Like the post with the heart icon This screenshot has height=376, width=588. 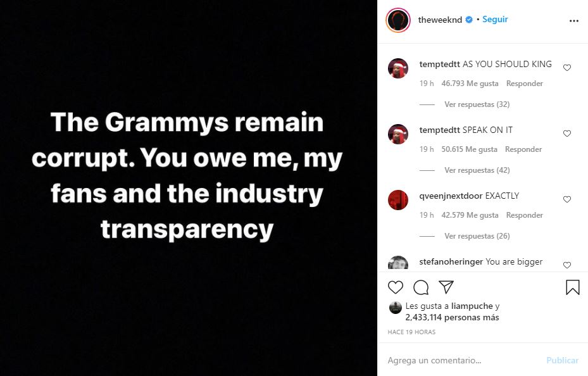click(x=396, y=287)
